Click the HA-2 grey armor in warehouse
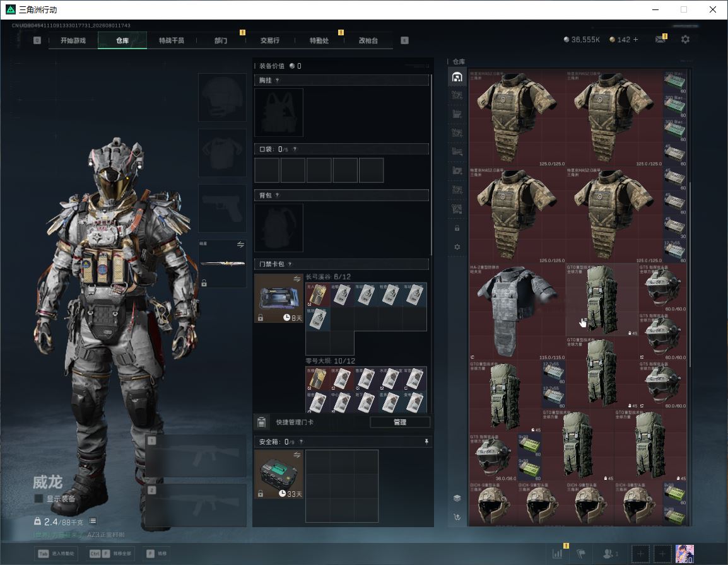This screenshot has height=565, width=728. pyautogui.click(x=517, y=312)
